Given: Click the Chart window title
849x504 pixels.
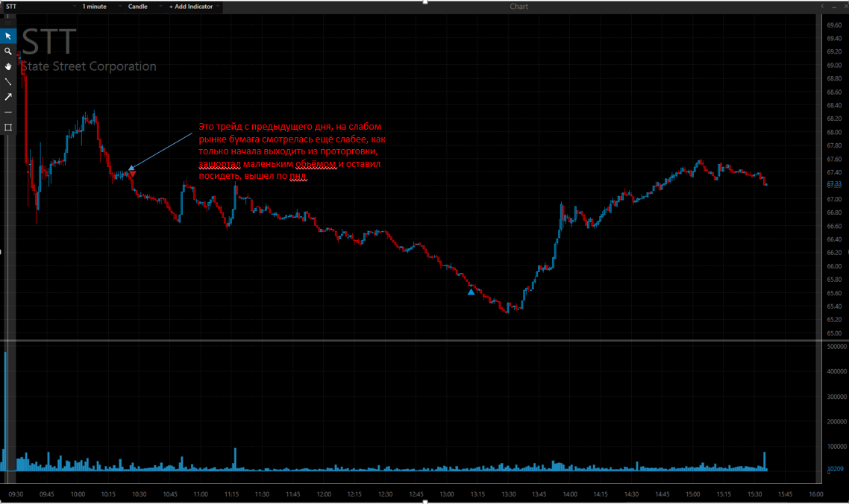Looking at the screenshot, I should (x=519, y=7).
